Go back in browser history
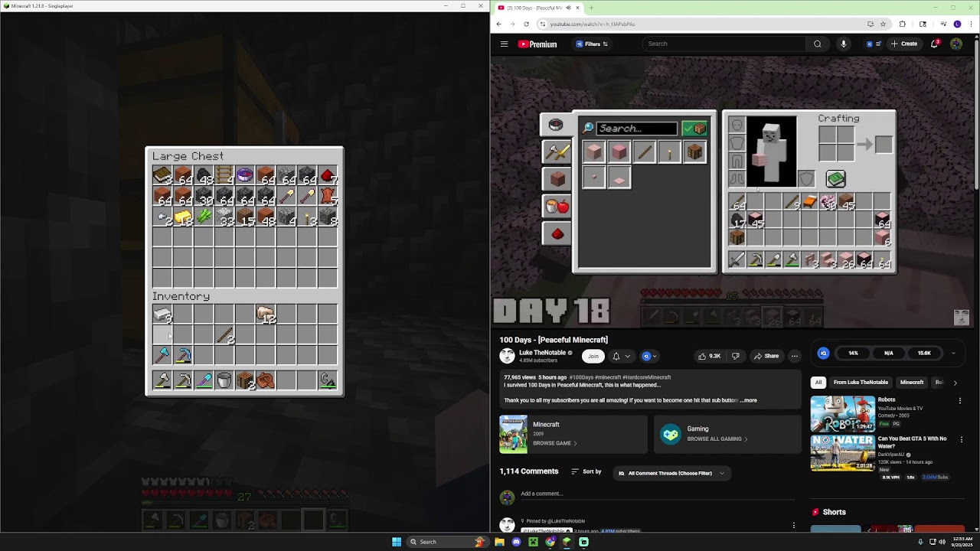The image size is (980, 551). [499, 24]
